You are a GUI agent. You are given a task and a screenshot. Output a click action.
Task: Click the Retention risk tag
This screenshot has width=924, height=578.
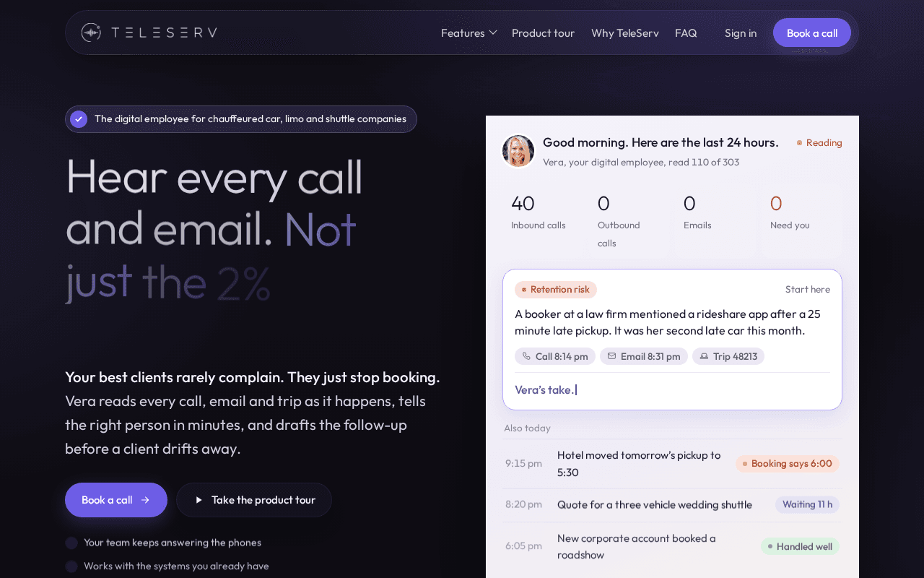(556, 290)
